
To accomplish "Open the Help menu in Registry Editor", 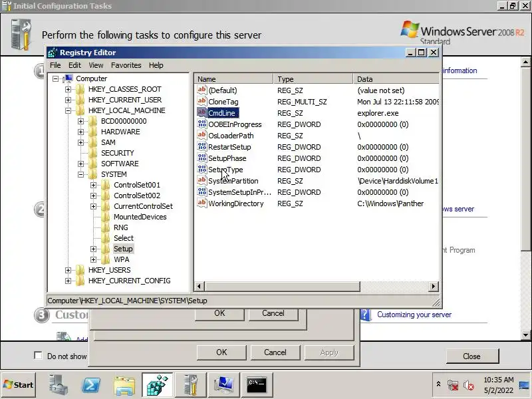I will click(156, 65).
